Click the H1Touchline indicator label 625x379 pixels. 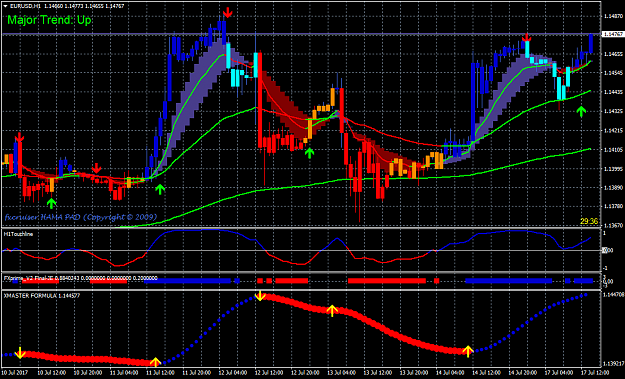pos(18,234)
